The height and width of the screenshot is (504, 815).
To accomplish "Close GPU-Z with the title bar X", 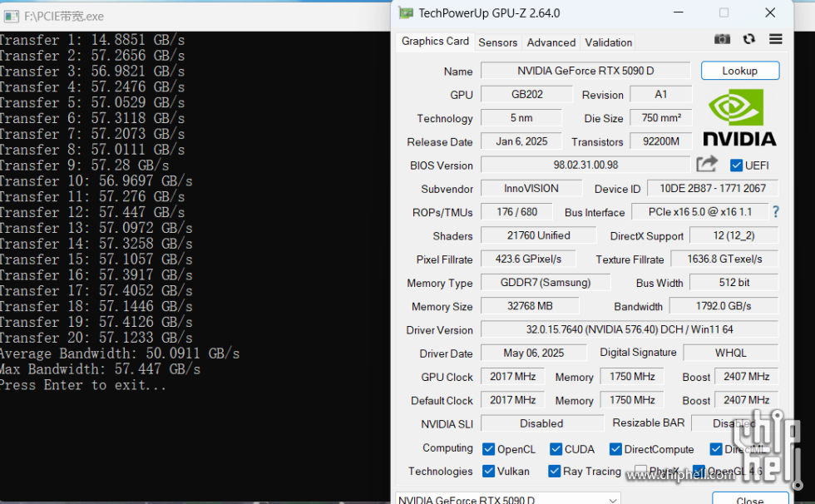I will (770, 12).
